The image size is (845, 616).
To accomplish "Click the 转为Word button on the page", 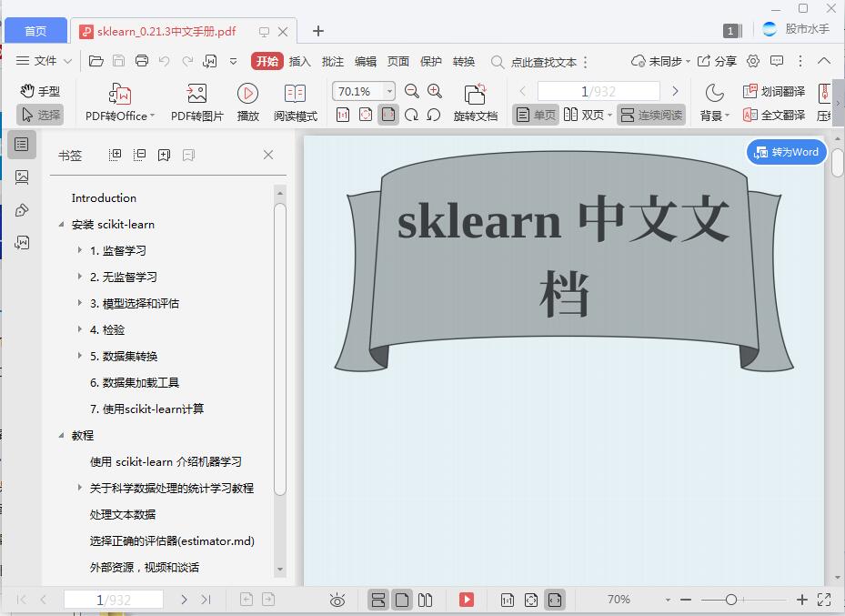I will click(786, 152).
